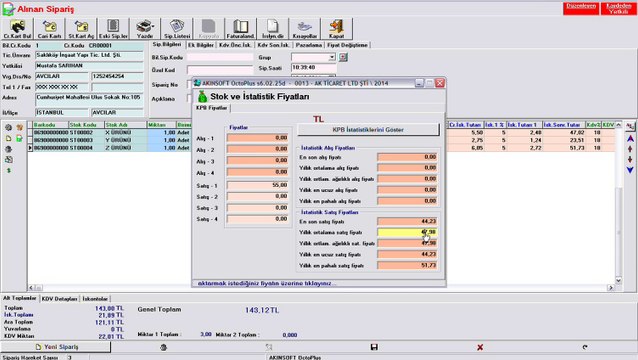Click the Faturaland. invoicing icon

tap(240, 28)
